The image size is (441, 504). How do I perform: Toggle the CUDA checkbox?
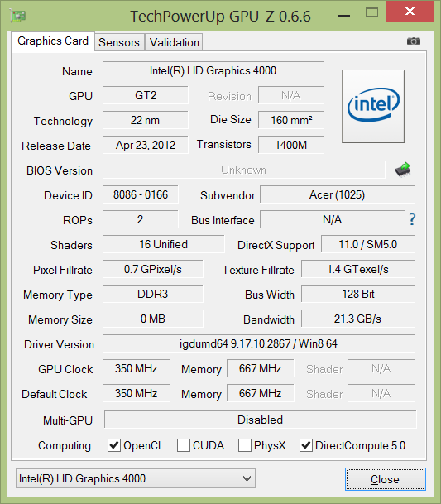[184, 445]
